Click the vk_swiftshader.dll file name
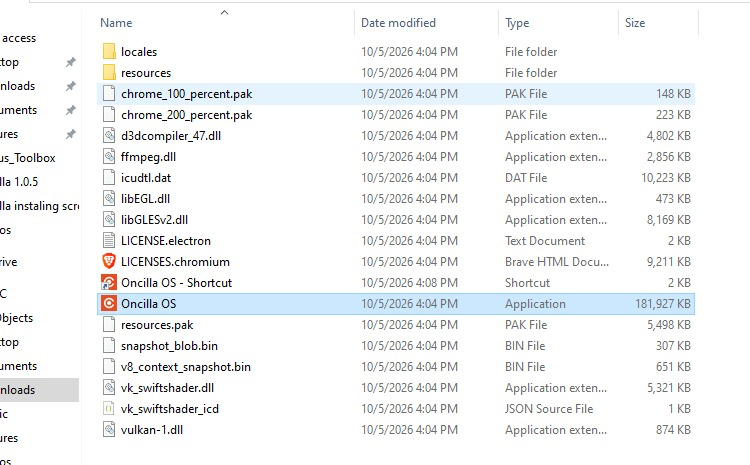Viewport: 750px width, 465px height. 167,388
